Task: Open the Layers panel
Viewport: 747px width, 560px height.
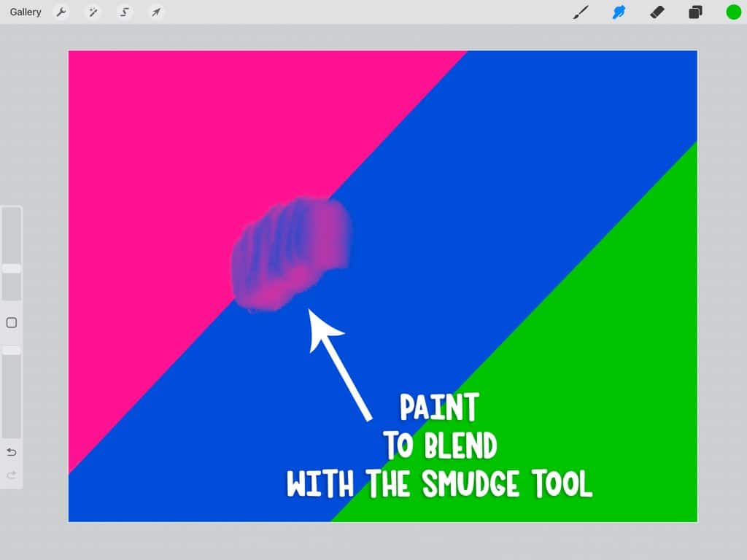Action: tap(695, 12)
